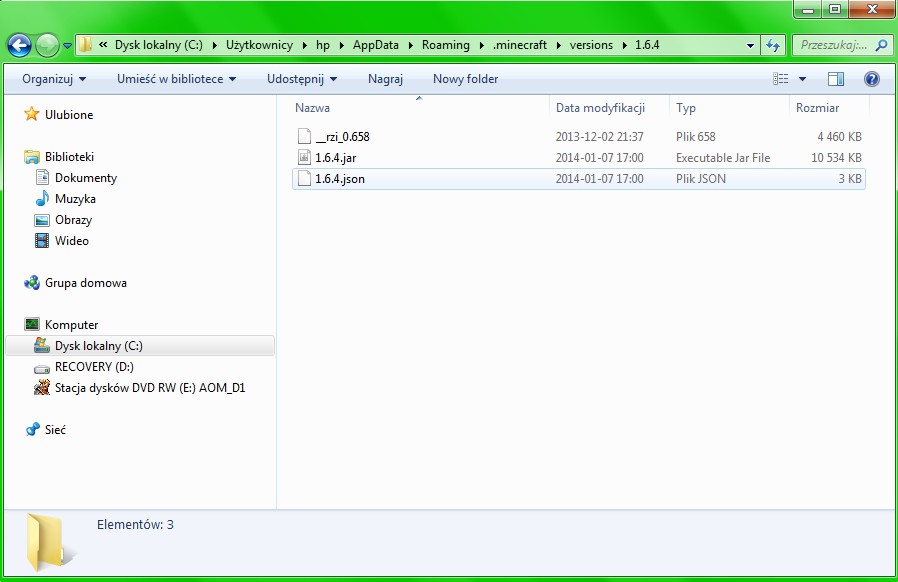Viewport: 898px width, 582px height.
Task: Click the Dokumenty library icon
Action: tap(42, 178)
